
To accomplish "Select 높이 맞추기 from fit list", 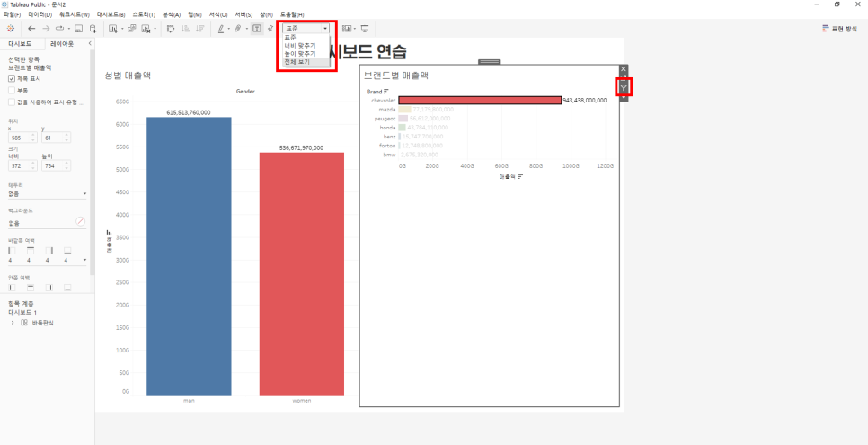I will (x=299, y=54).
